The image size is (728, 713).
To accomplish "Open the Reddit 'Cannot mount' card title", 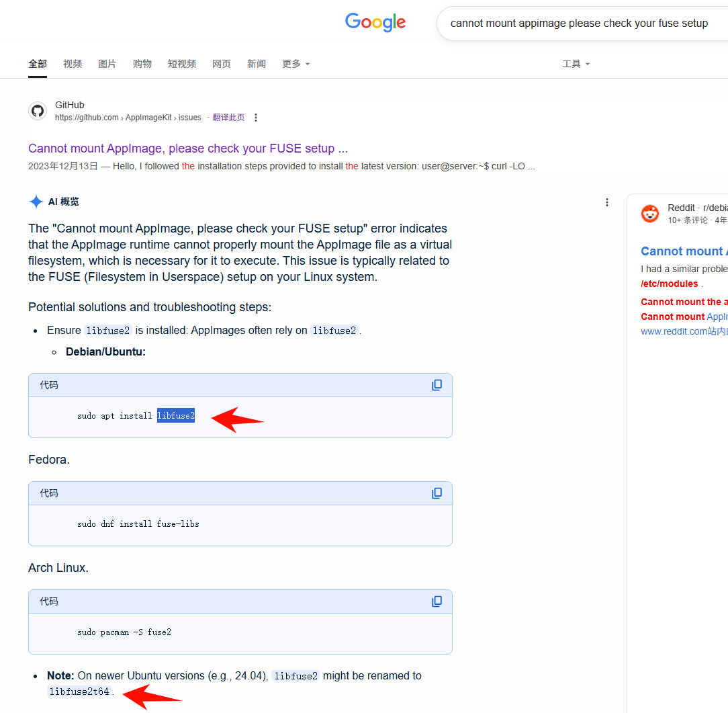I will pyautogui.click(x=684, y=251).
